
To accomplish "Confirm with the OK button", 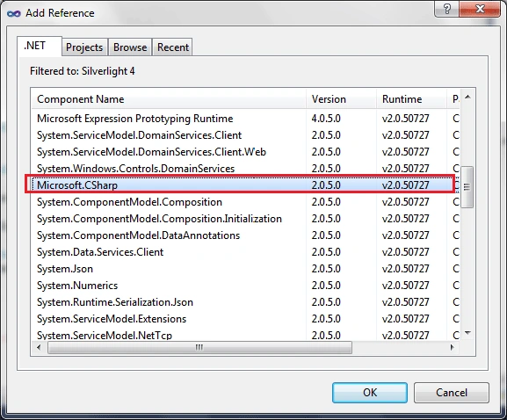I will 370,393.
